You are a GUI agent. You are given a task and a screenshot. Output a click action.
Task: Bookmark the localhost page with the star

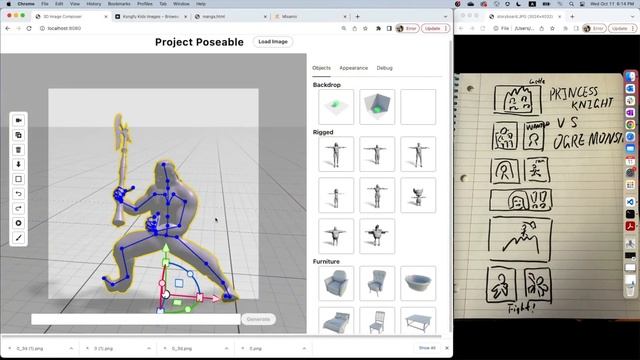pos(365,28)
